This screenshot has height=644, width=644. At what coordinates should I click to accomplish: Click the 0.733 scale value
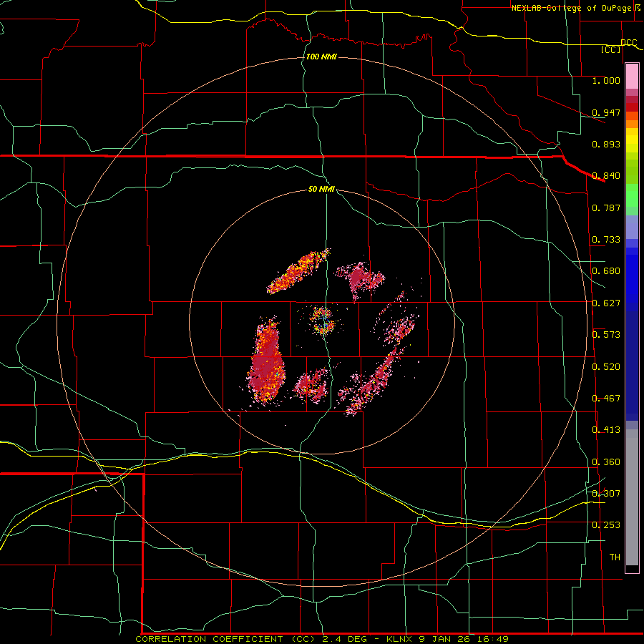coord(606,240)
